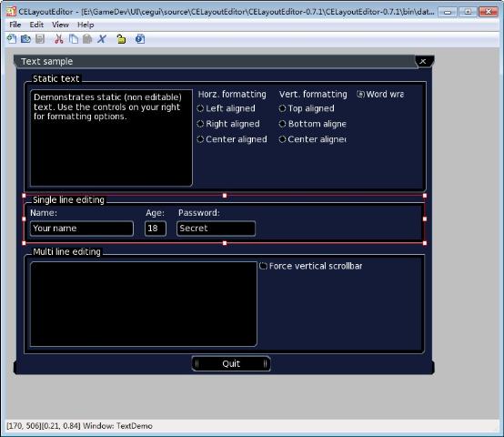Open the File menu
The image size is (504, 437).
[x=15, y=25]
